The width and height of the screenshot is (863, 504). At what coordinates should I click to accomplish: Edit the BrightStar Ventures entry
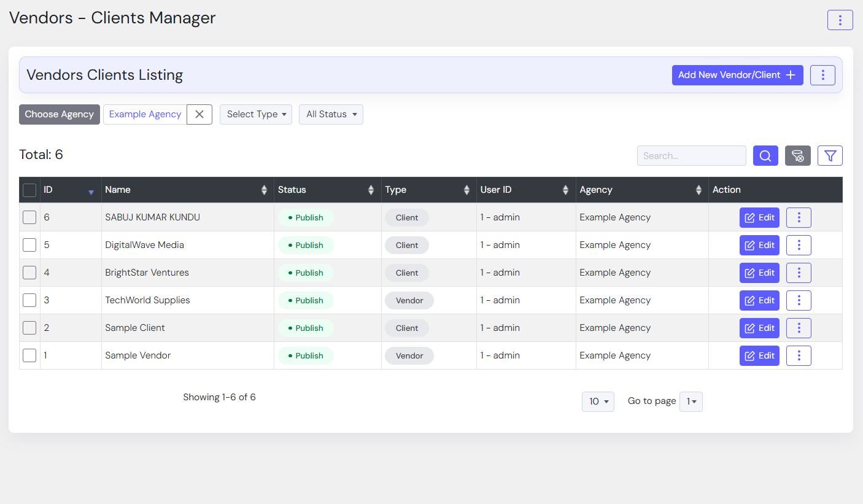(x=759, y=273)
